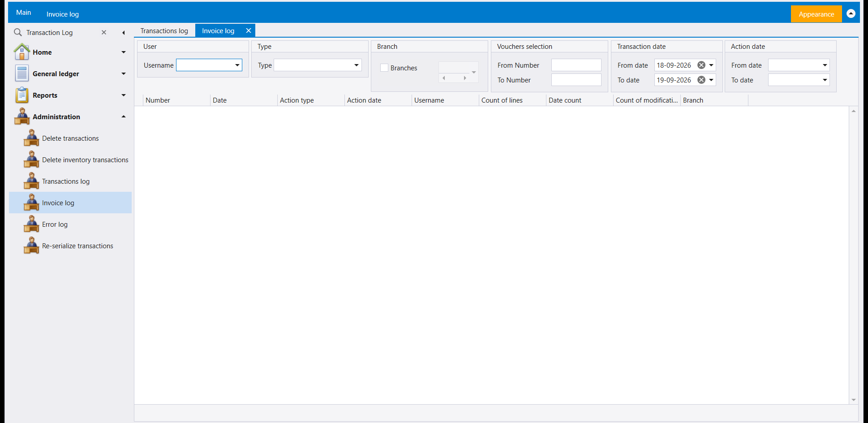Expand the Home section
Screen dimensions: 868x423
[124, 52]
